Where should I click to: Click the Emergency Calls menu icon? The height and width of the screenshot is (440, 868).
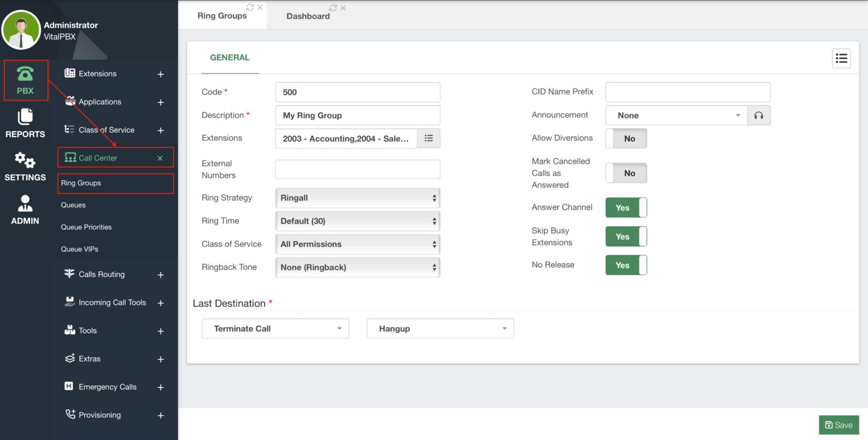[x=69, y=386]
